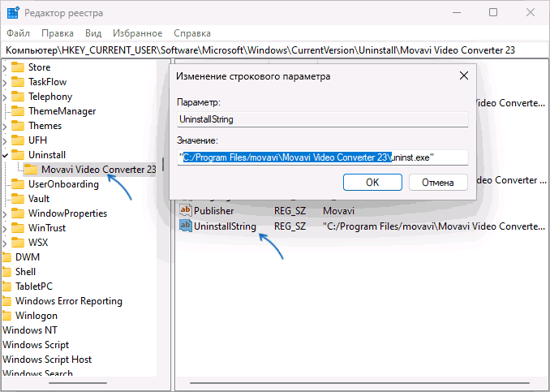
Task: Select the ThemeManager key label
Action: (x=62, y=111)
